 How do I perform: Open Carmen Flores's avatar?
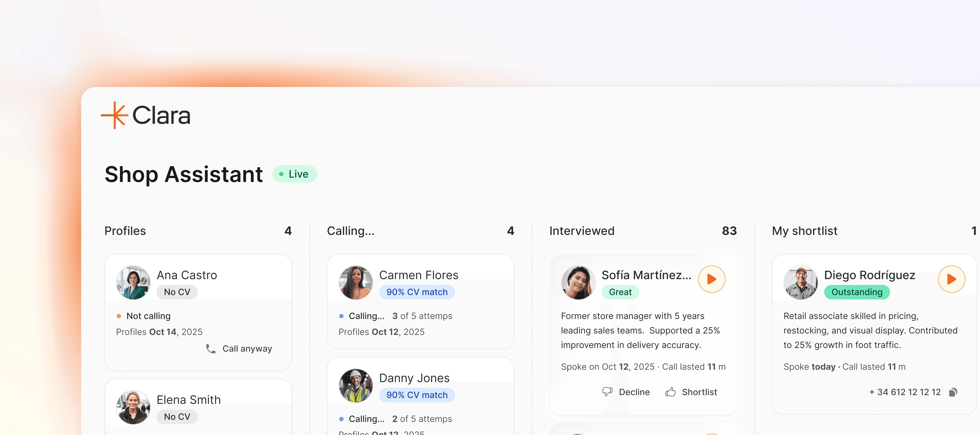[x=355, y=282]
